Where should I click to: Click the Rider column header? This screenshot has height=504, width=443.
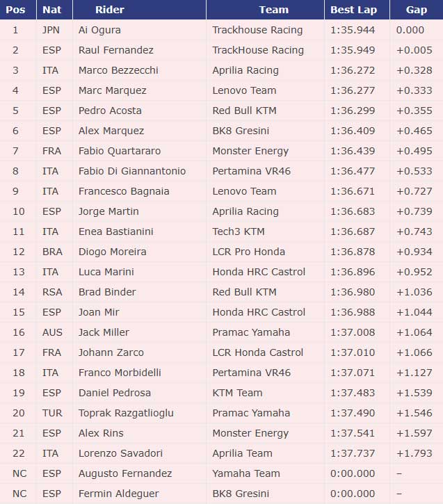coord(110,10)
